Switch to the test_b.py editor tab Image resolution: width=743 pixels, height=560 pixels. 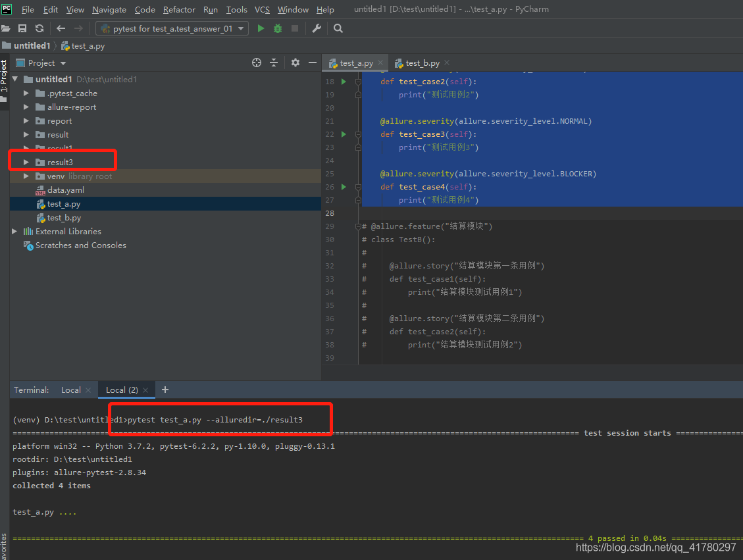(423, 63)
